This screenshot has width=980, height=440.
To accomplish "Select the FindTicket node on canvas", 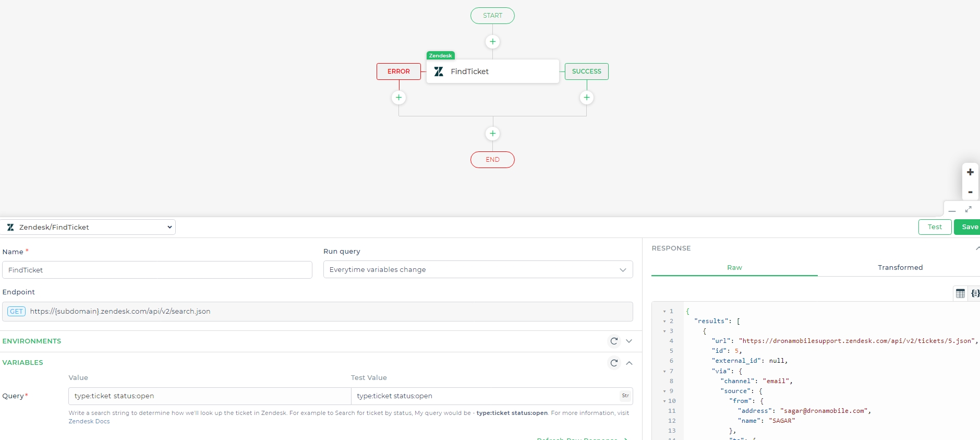I will coord(492,72).
